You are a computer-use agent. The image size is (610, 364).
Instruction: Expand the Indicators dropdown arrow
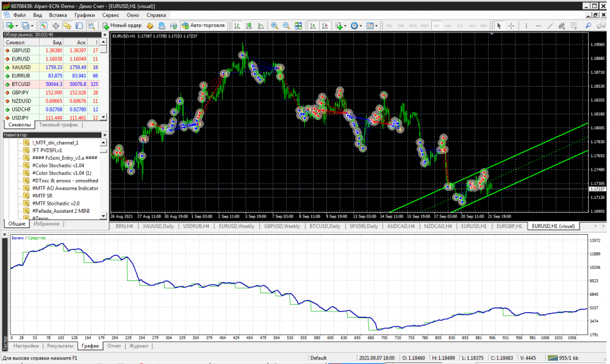tap(345, 26)
